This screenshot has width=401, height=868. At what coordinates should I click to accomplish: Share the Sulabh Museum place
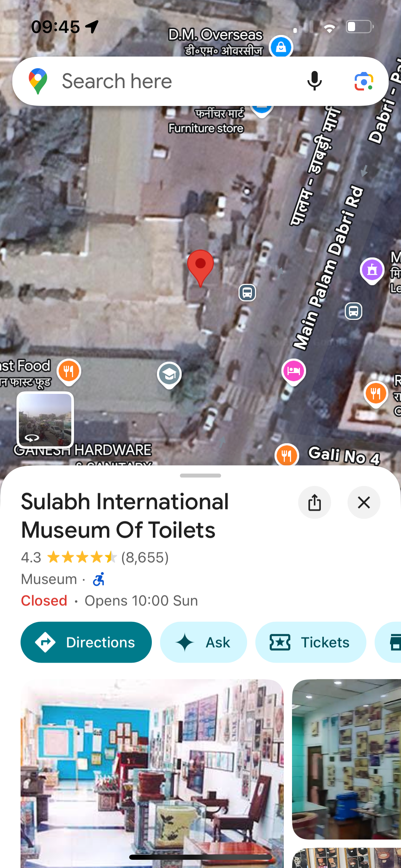pos(315,503)
